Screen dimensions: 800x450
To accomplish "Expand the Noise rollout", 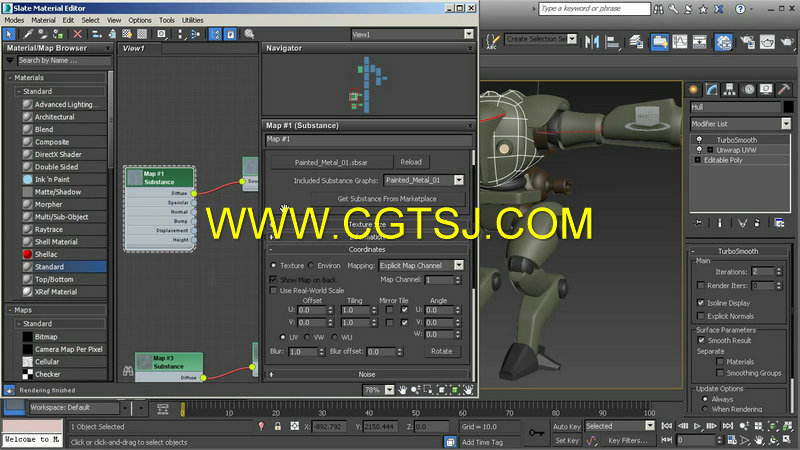I will pos(271,374).
